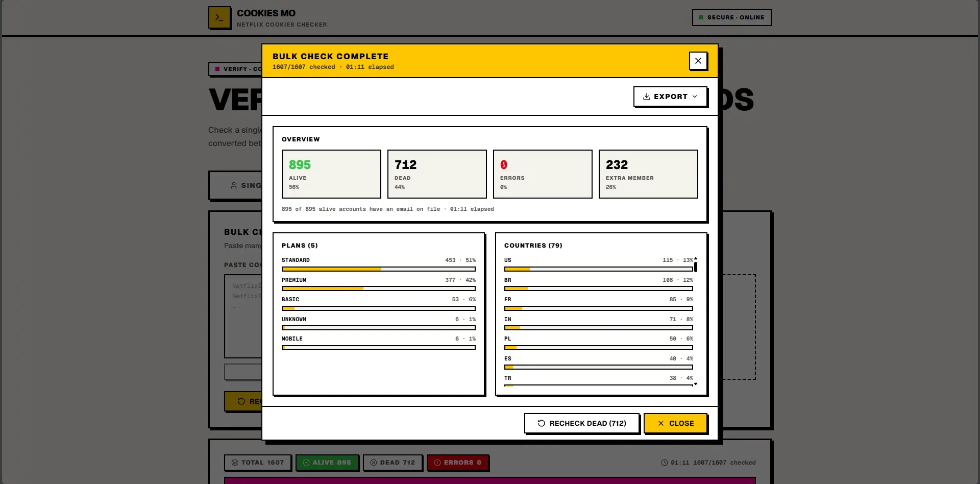
Task: Click the US country progress bar
Action: (x=599, y=269)
